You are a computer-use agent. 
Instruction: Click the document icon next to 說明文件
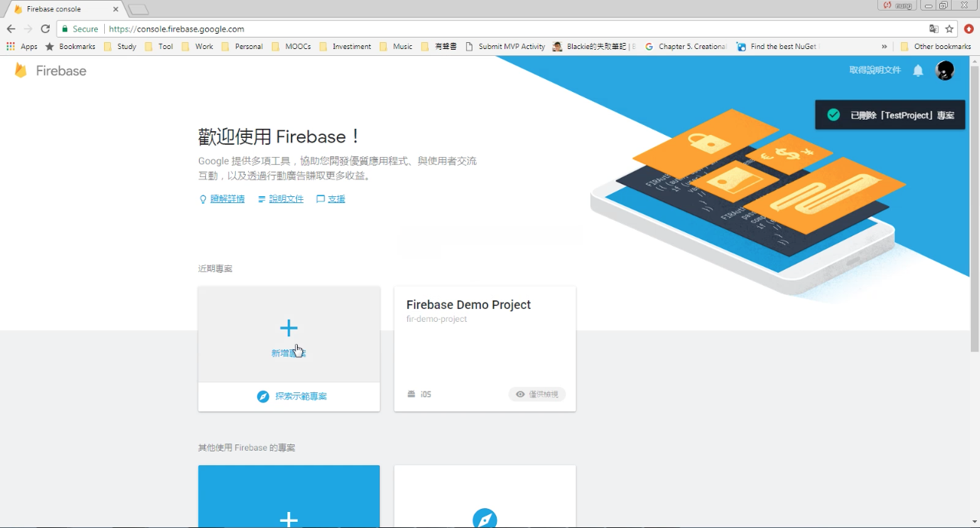[x=262, y=199]
